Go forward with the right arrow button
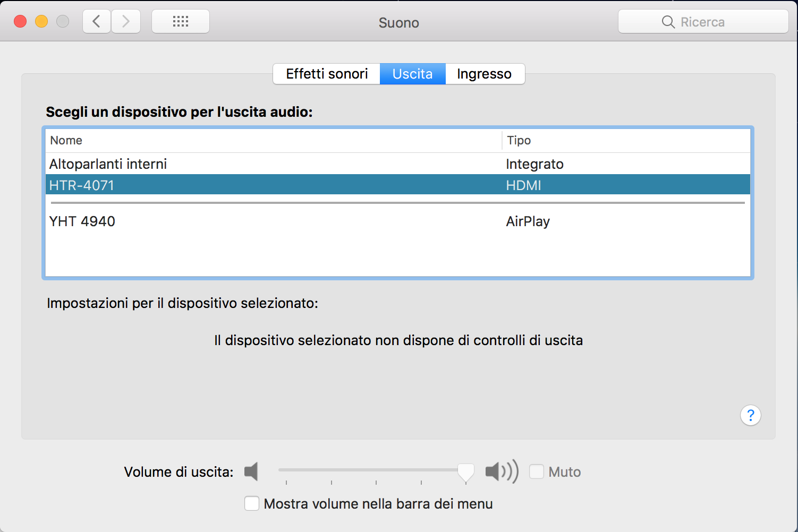Viewport: 798px width, 532px height. click(x=126, y=22)
